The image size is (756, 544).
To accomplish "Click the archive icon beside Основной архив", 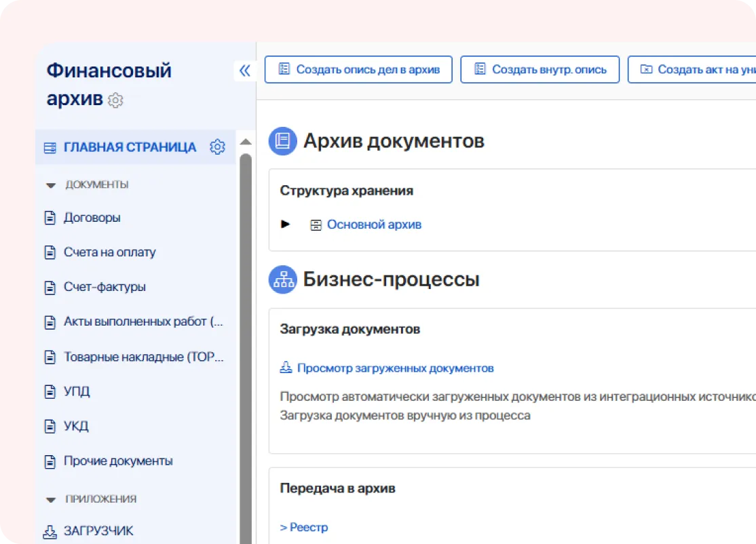I will (x=316, y=225).
